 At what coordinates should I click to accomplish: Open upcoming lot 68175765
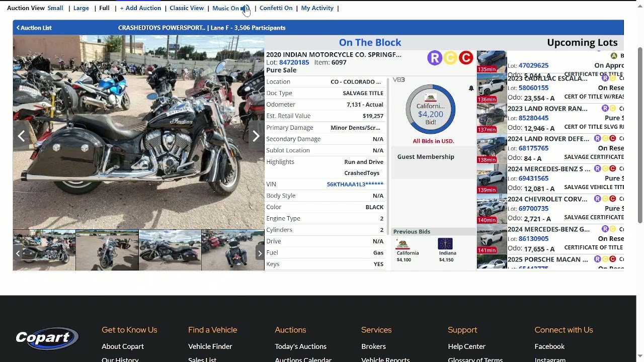533,148
